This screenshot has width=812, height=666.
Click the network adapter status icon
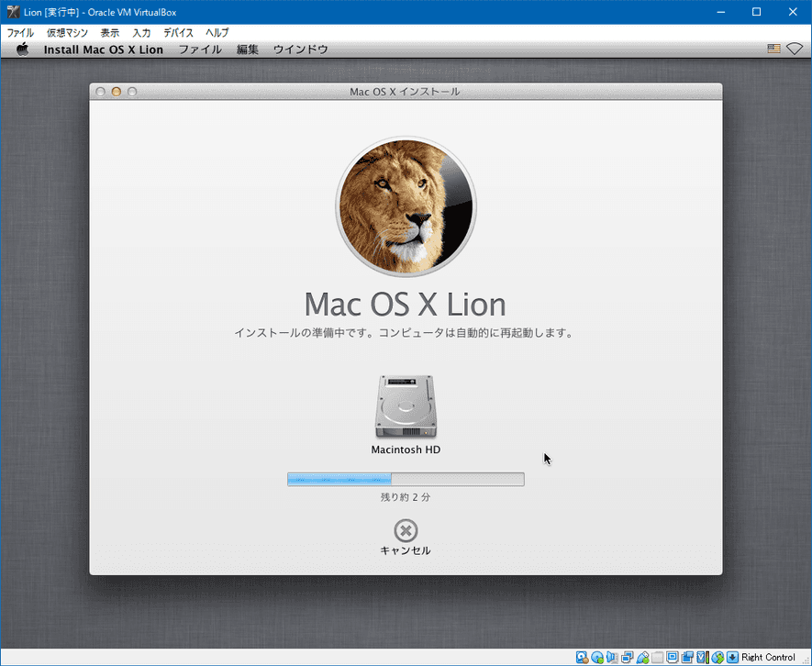click(627, 657)
